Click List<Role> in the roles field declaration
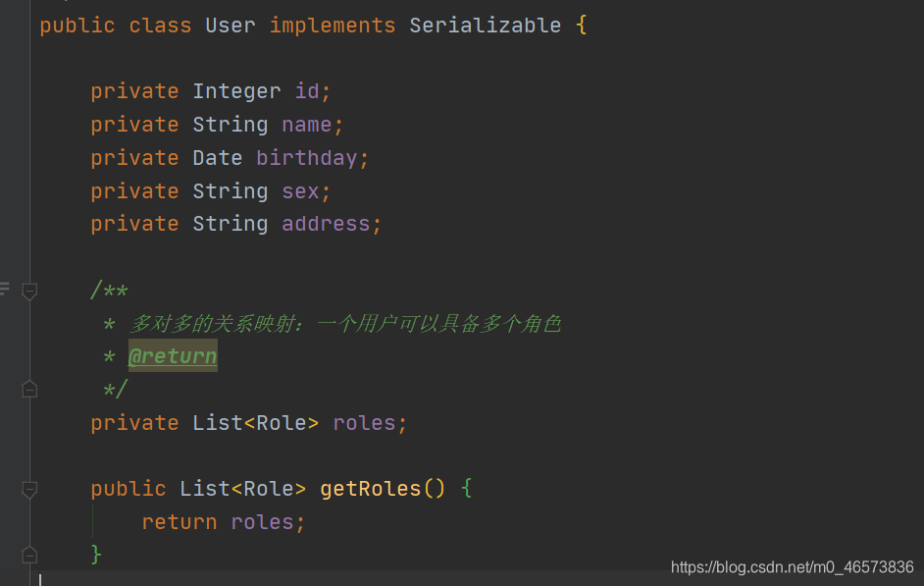924x586 pixels. point(256,423)
